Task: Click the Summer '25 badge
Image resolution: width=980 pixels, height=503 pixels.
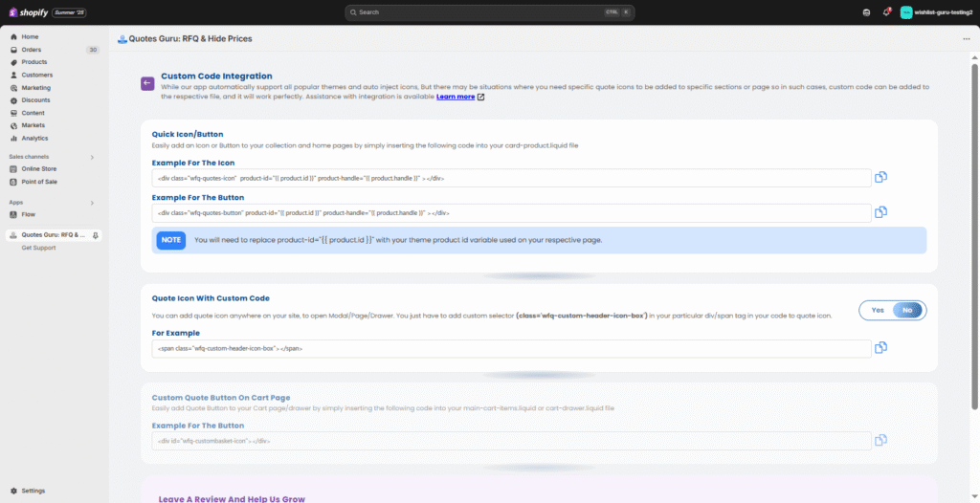Action: pyautogui.click(x=69, y=12)
